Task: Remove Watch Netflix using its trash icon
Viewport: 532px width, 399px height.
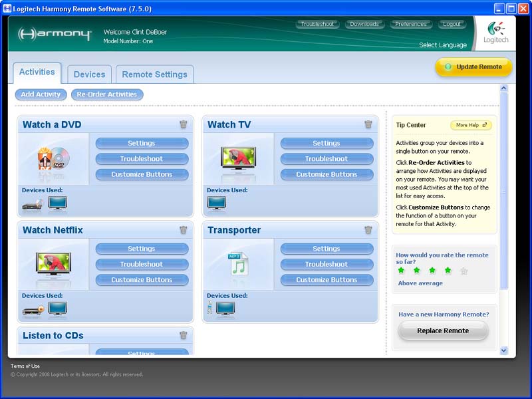Action: coord(184,230)
